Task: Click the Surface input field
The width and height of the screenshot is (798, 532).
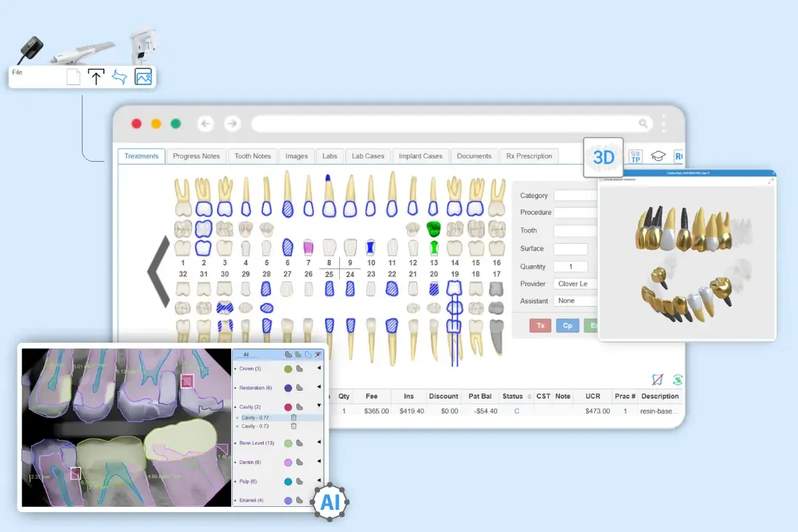Action: [x=573, y=249]
